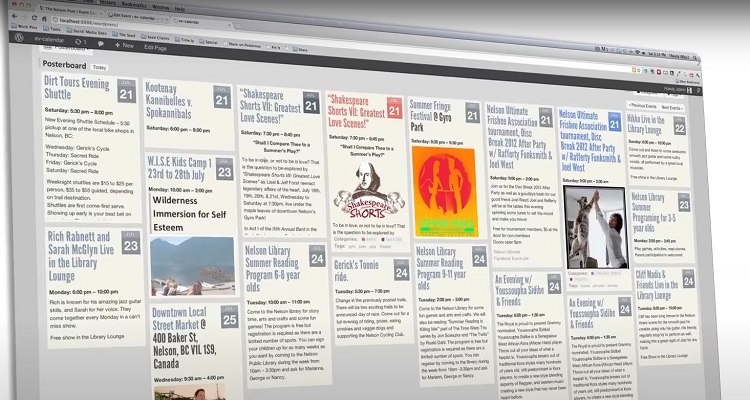Click date badge 21 on Dirt Tours event
This screenshot has height=400, width=750.
[126, 91]
